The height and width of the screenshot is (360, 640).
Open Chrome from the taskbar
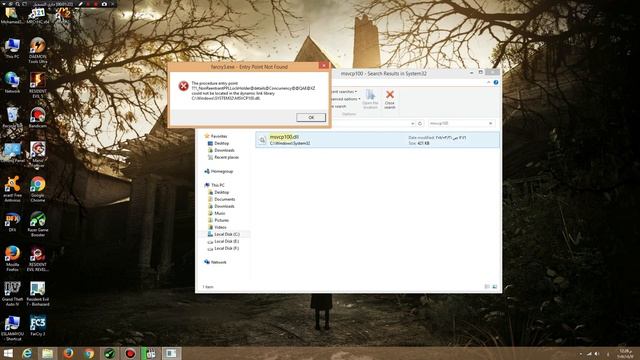tap(89, 353)
